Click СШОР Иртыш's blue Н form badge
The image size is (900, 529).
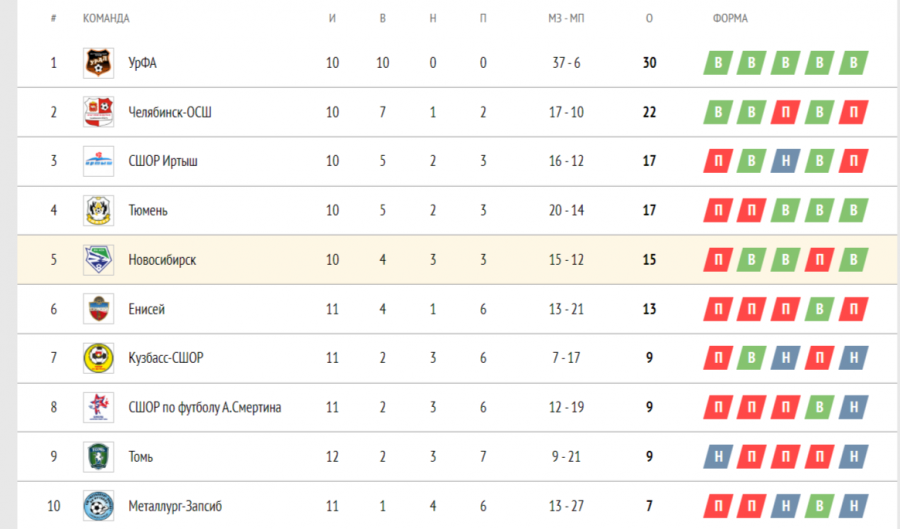coord(785,161)
